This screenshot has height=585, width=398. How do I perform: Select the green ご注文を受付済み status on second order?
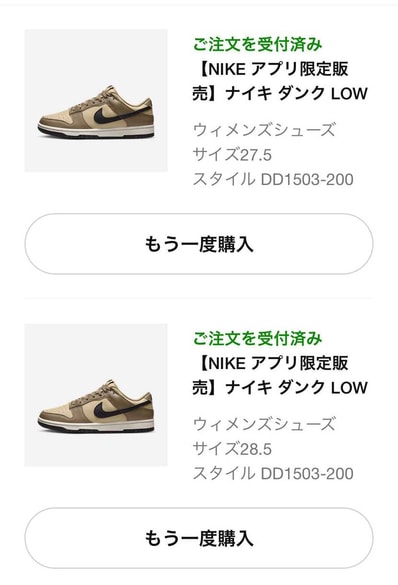click(257, 339)
